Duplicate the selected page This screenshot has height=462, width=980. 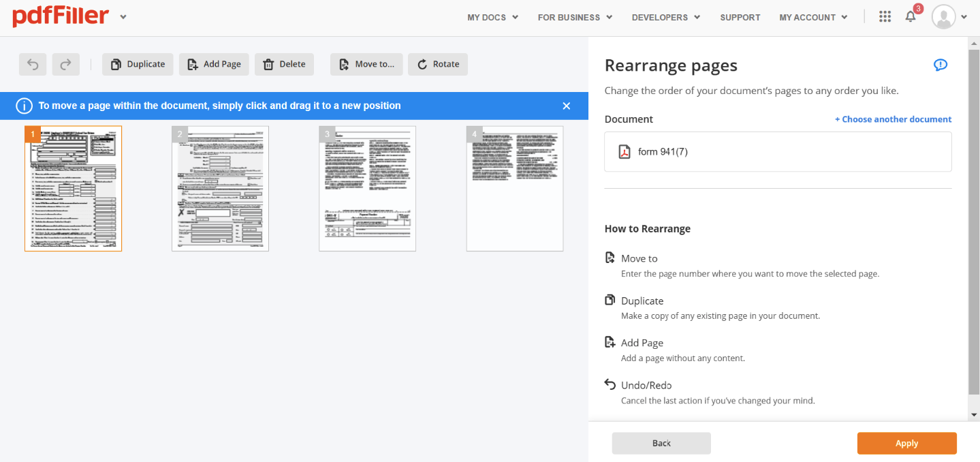[138, 64]
